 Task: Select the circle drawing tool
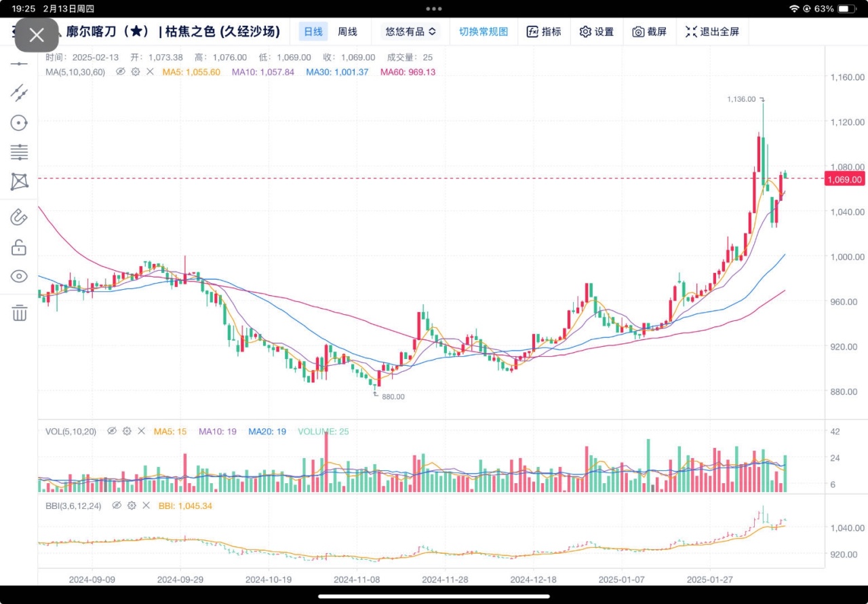[19, 123]
